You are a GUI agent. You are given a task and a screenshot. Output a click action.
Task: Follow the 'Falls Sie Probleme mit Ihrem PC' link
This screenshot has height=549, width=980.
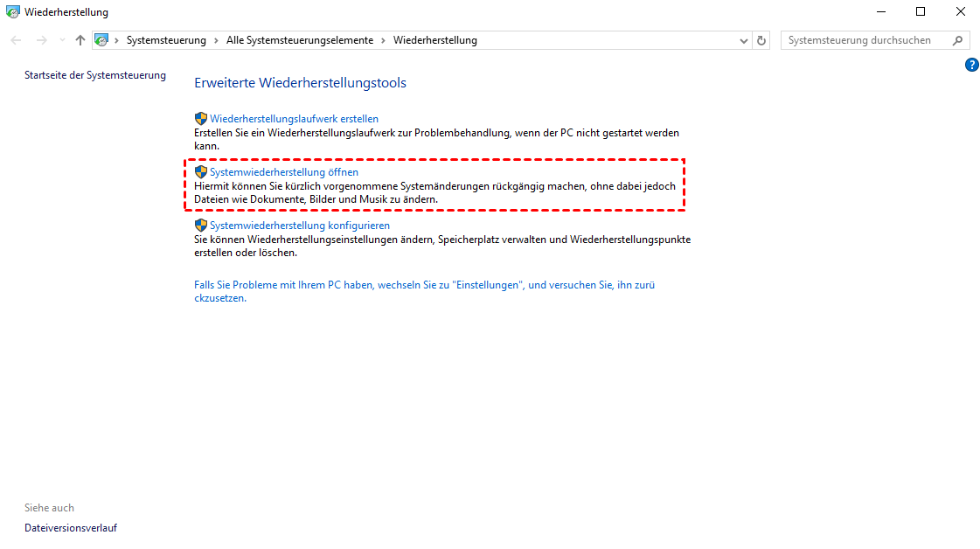424,285
